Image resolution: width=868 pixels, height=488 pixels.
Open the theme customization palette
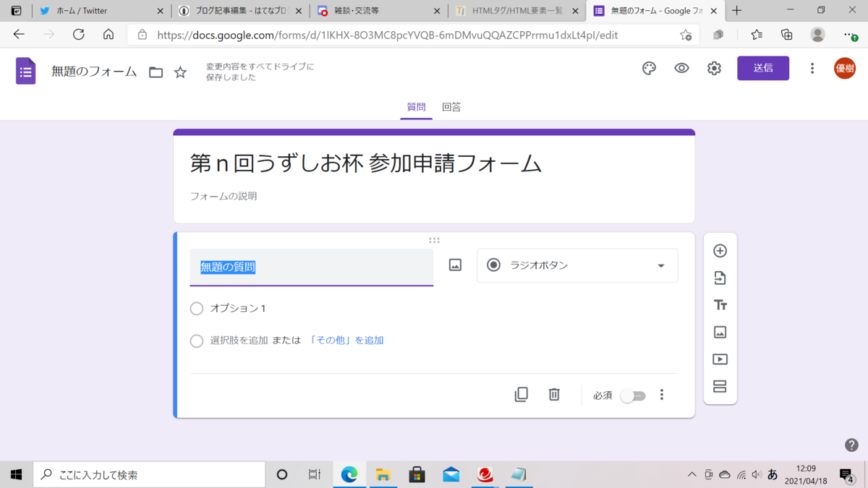point(648,68)
